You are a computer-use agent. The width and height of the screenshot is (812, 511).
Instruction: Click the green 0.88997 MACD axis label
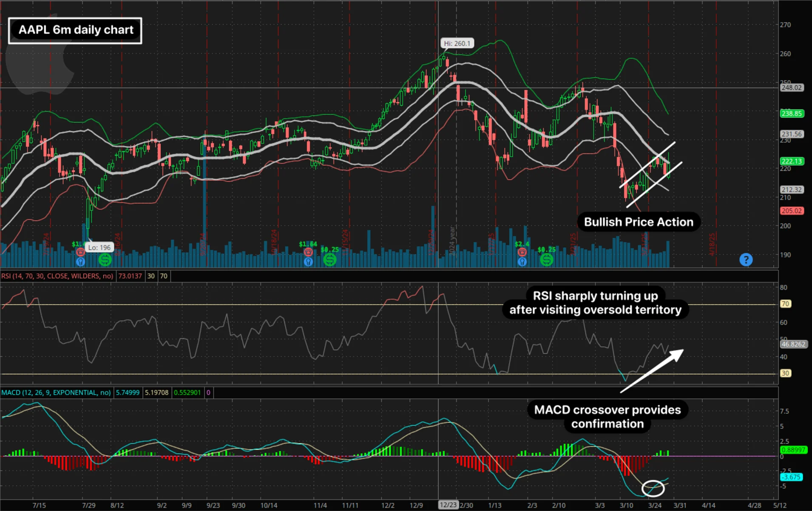tap(793, 449)
